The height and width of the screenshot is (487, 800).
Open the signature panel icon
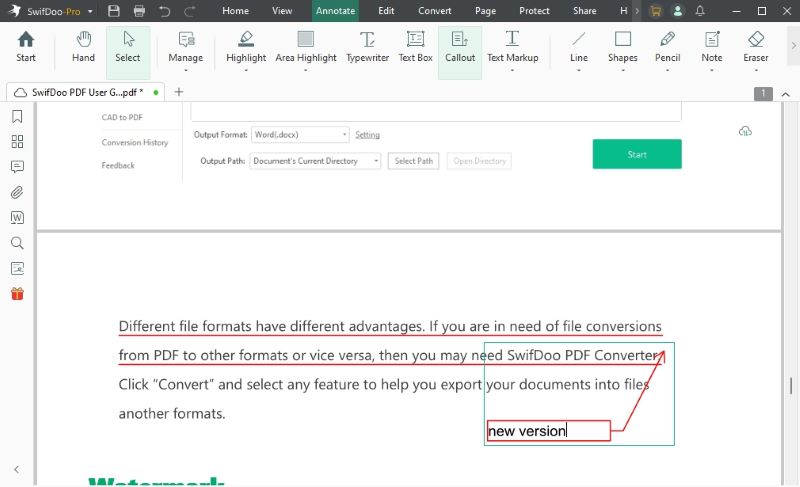pyautogui.click(x=17, y=268)
